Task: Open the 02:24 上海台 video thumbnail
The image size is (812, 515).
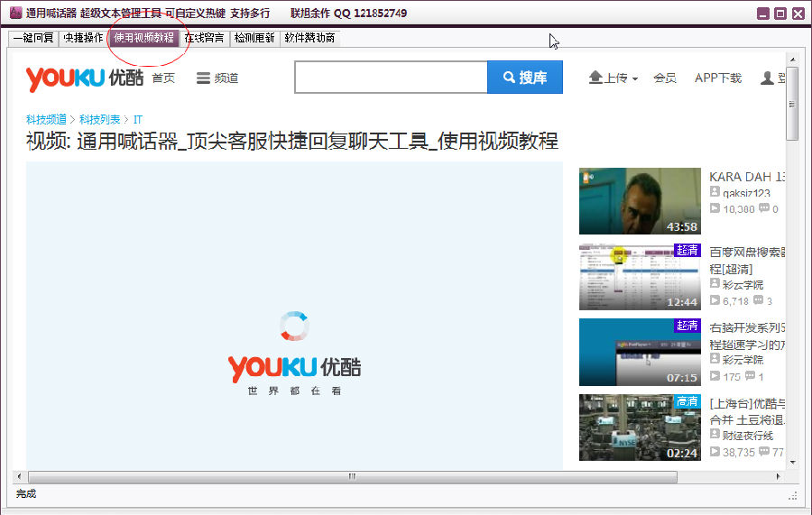Action: point(640,428)
